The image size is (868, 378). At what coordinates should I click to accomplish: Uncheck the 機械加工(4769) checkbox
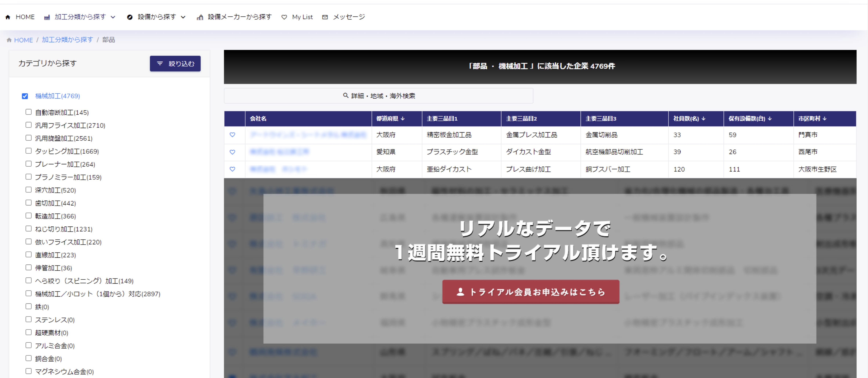point(25,96)
